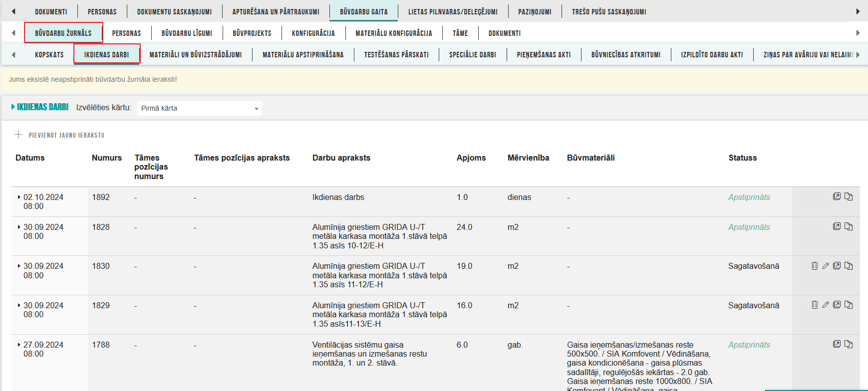The height and width of the screenshot is (391, 868).
Task: Switch to Būvdarbu žurnāls tab
Action: (63, 33)
